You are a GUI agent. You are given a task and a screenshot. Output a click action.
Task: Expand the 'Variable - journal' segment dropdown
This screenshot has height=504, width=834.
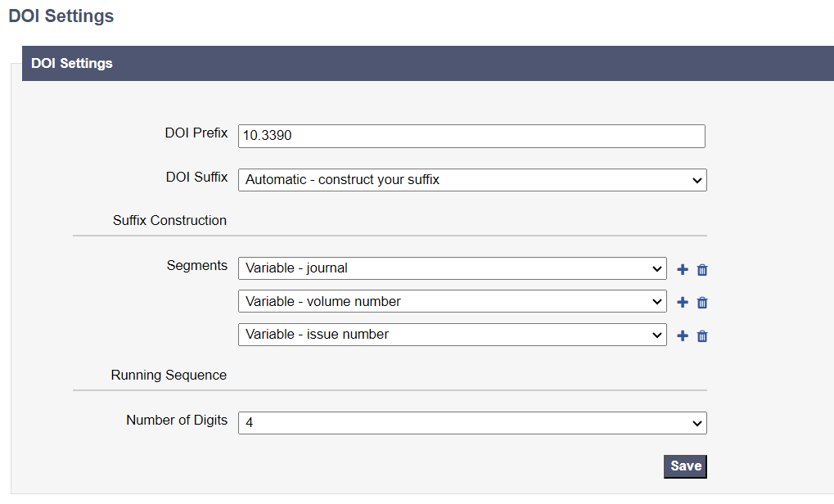(x=452, y=268)
